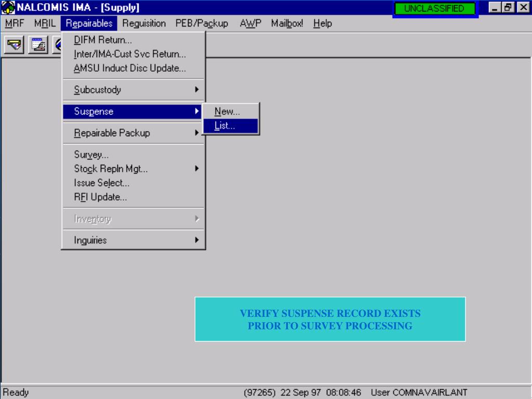
Task: Open the Help menu
Action: (x=322, y=23)
